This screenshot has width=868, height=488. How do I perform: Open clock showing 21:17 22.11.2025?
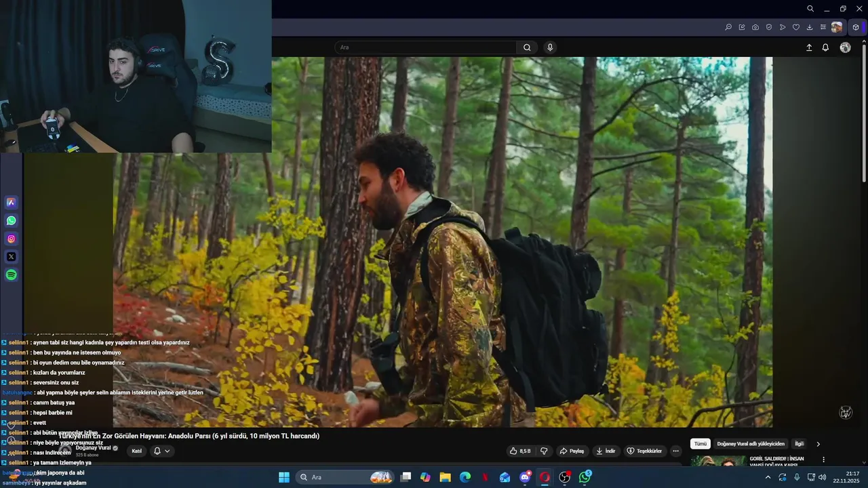(846, 477)
